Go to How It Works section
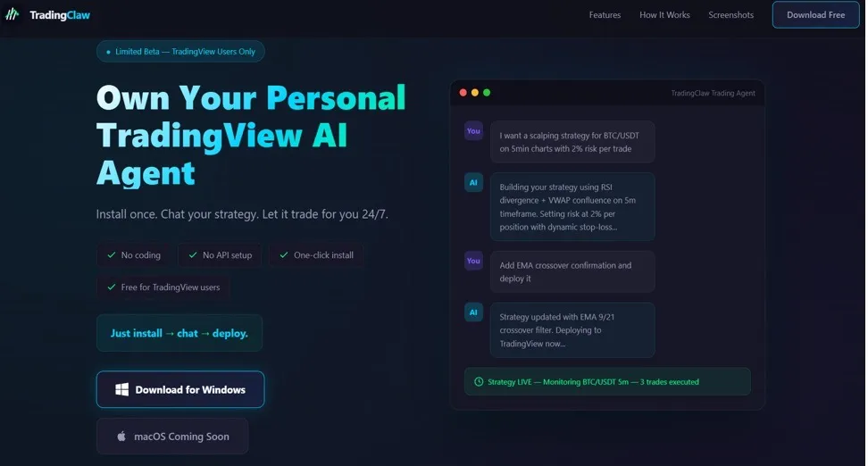 (664, 15)
